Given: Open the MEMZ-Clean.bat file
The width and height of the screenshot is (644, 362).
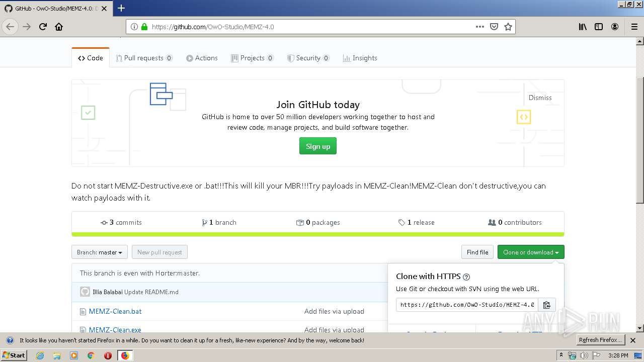Looking at the screenshot, I should click(115, 311).
